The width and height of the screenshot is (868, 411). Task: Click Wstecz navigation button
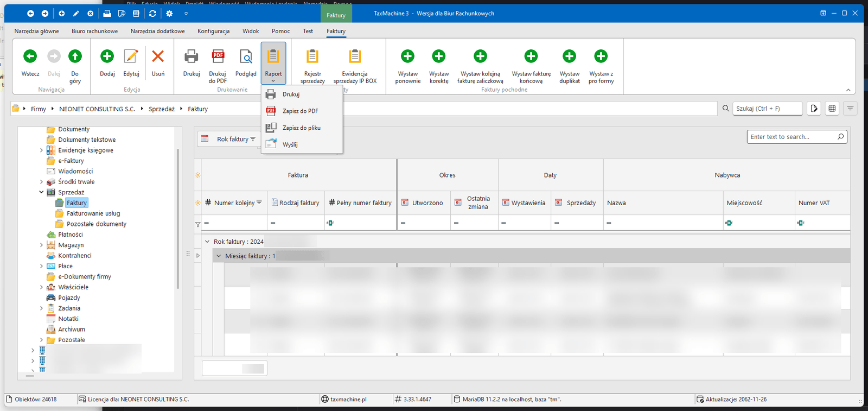point(30,56)
